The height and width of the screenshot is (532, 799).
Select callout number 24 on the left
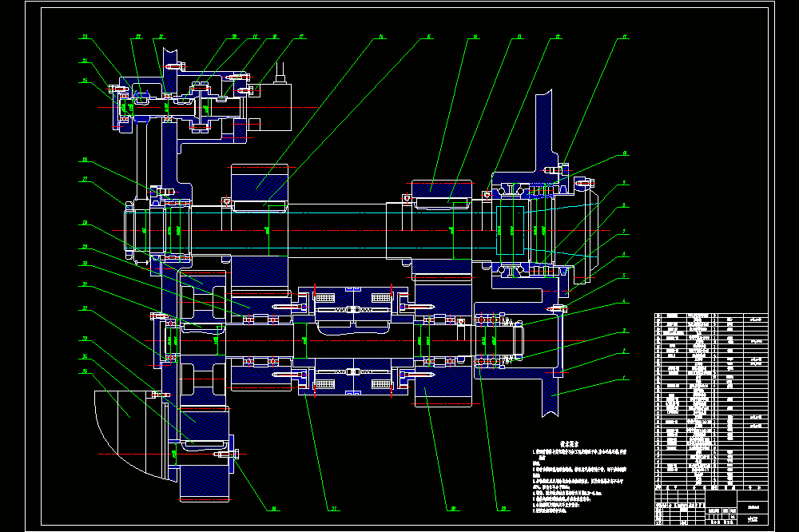[x=85, y=62]
